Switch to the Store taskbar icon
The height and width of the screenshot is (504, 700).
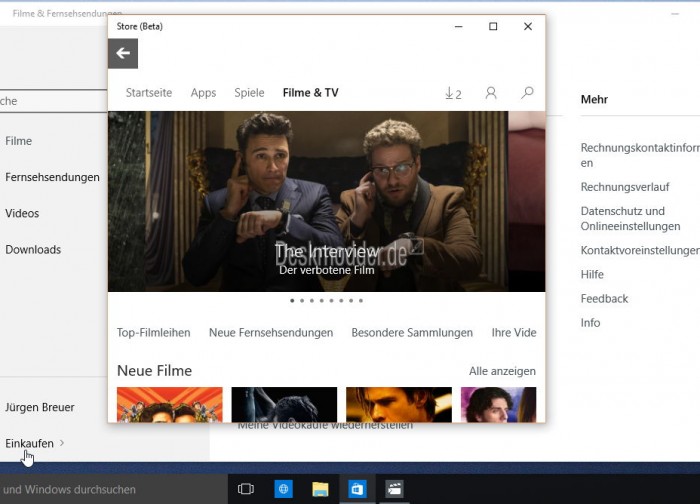click(357, 489)
